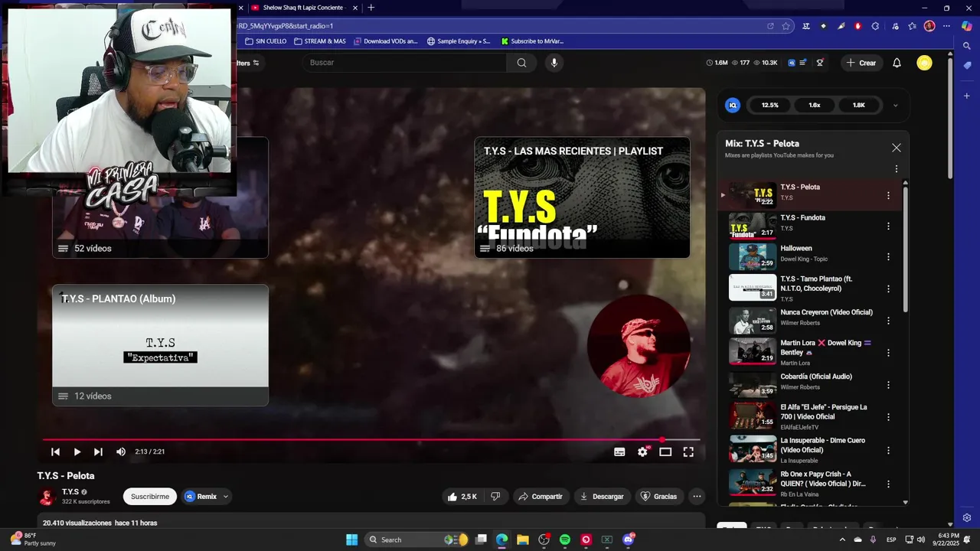Viewport: 980px width, 551px height.
Task: Open T.Y.S - LAS MAS RECIENTES playlist card
Action: point(582,197)
